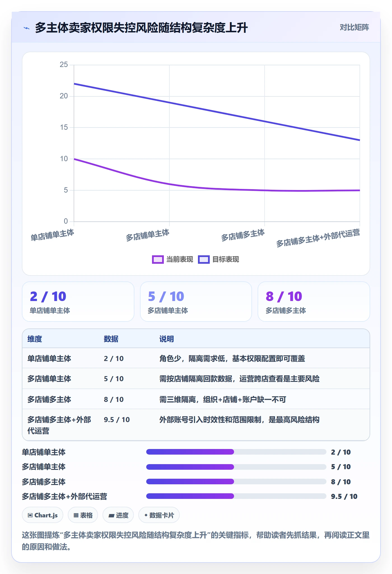Click the 数据卡片 tag chip

click(x=159, y=515)
